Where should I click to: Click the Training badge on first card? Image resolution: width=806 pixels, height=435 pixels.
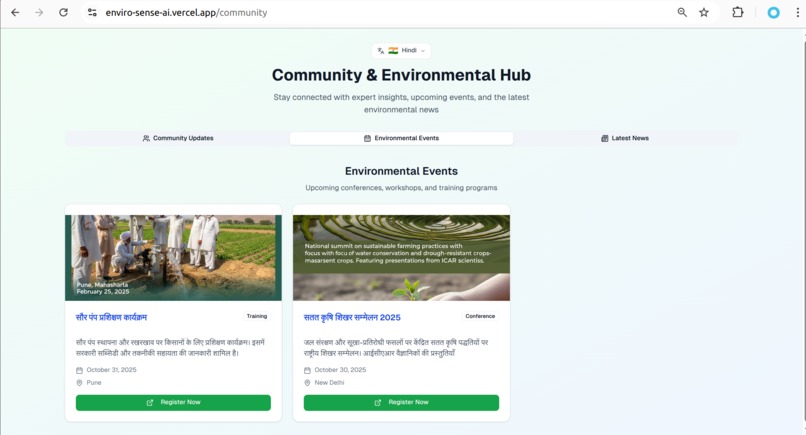(257, 316)
